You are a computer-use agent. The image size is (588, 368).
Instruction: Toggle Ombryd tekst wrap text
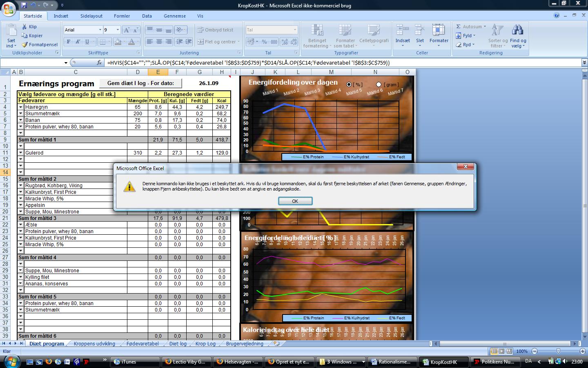tap(215, 30)
